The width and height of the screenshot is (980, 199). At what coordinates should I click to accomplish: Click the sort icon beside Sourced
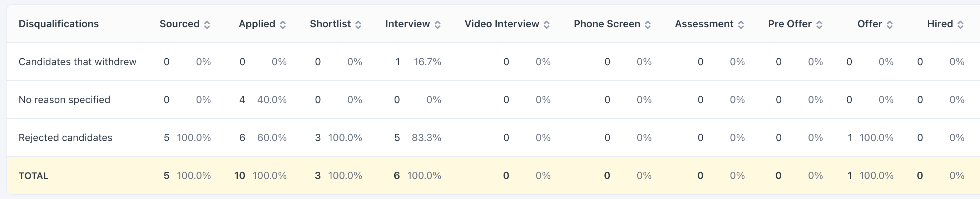pos(207,25)
